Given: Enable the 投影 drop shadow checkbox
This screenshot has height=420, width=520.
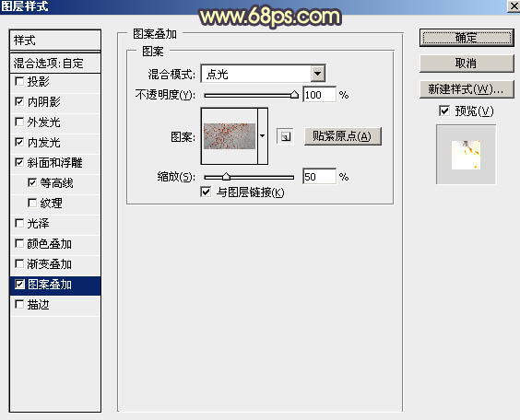Looking at the screenshot, I should [19, 81].
